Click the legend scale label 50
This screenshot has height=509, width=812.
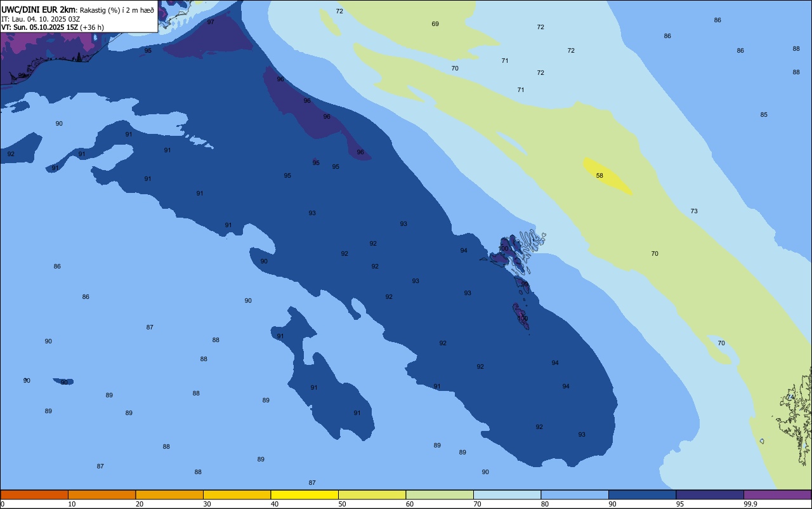click(x=342, y=504)
